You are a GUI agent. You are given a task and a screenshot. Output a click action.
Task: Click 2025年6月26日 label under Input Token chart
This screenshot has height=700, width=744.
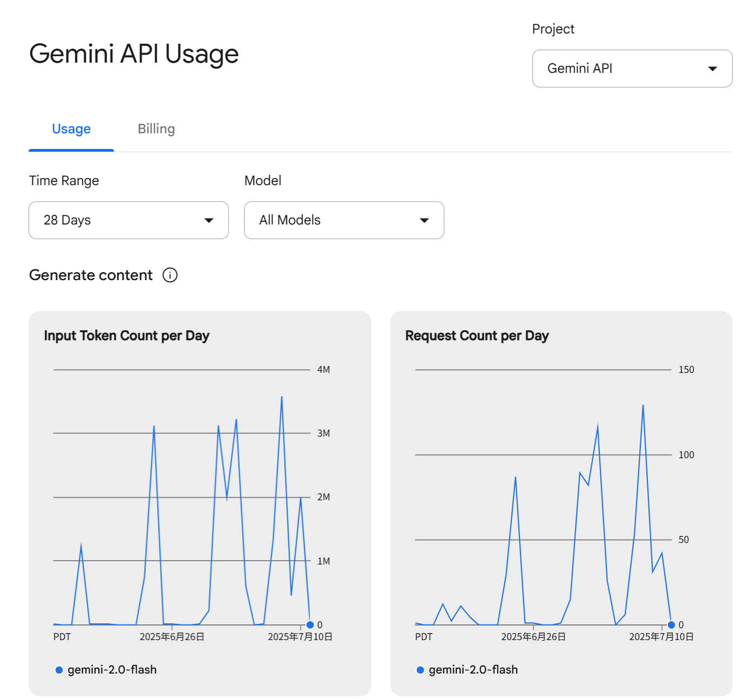click(x=172, y=637)
